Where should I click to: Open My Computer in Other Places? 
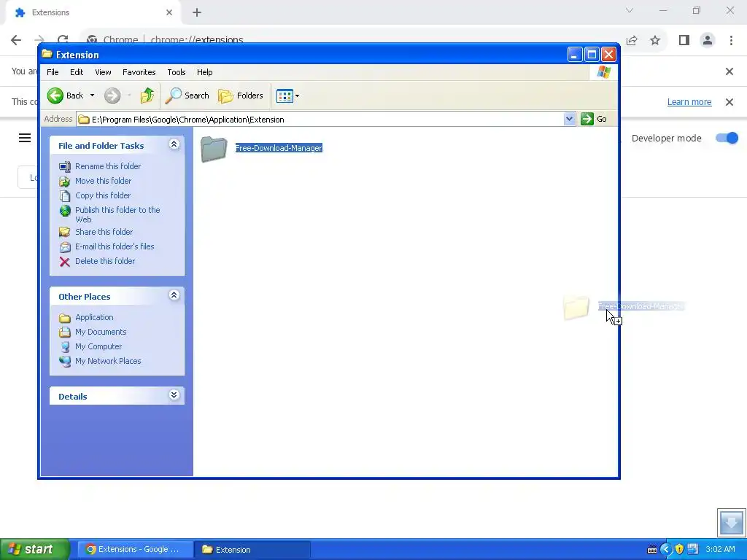click(x=98, y=346)
